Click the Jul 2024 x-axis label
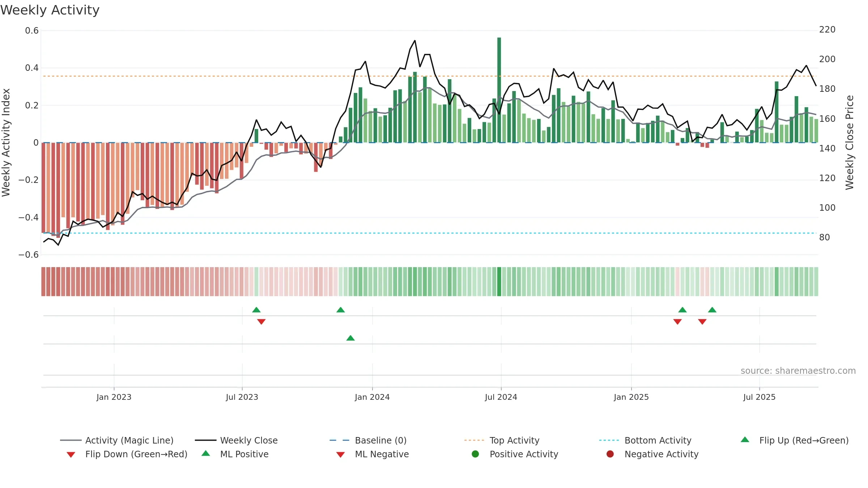Image resolution: width=868 pixels, height=488 pixels. (501, 397)
